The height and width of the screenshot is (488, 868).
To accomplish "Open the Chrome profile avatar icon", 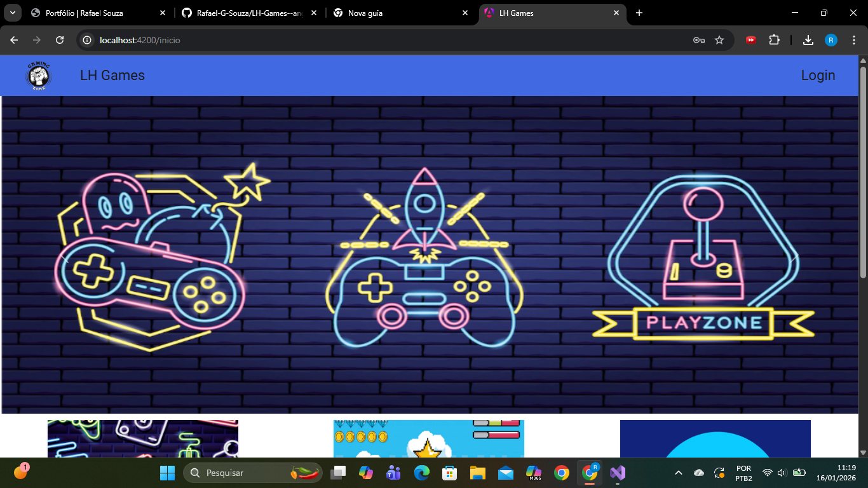I will 831,39.
